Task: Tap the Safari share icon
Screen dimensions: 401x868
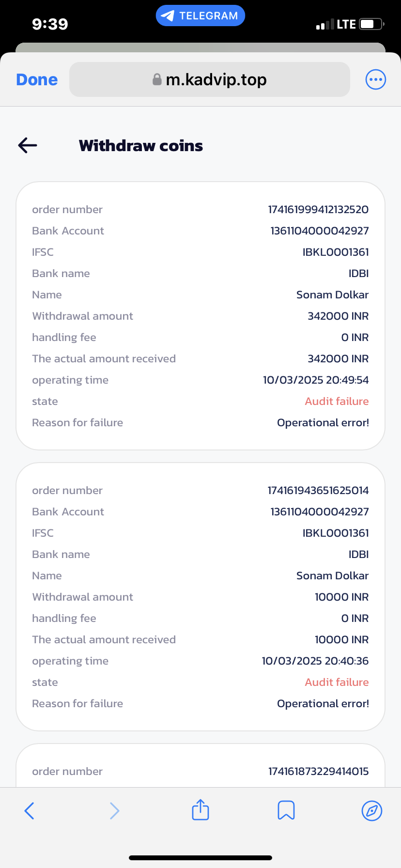Action: (x=200, y=810)
